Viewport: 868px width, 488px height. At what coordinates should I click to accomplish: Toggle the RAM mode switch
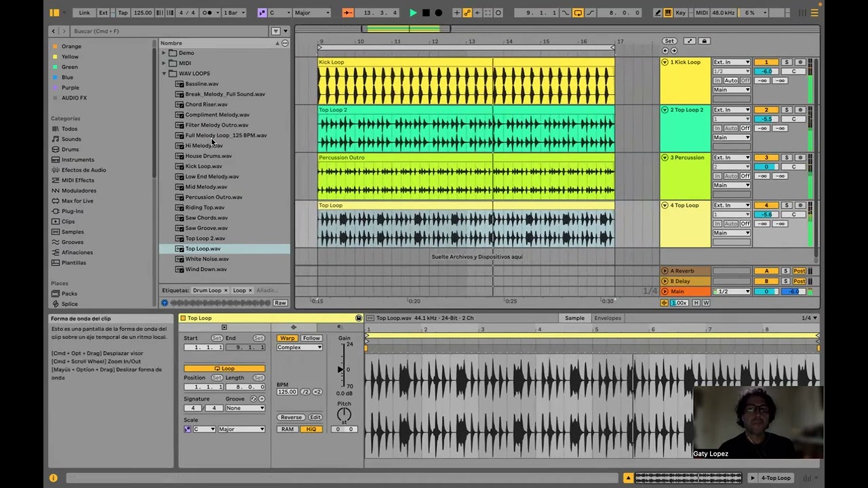(288, 429)
